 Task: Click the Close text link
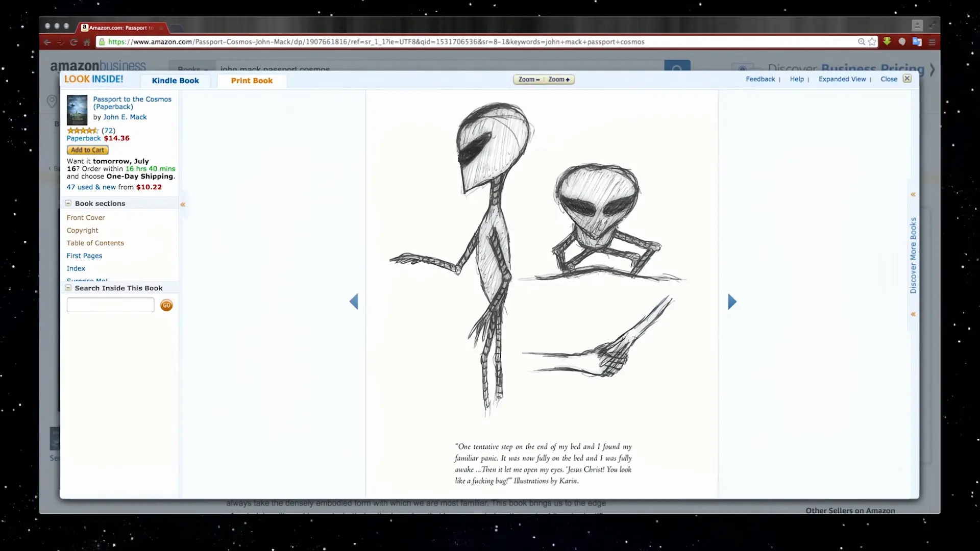coord(889,79)
